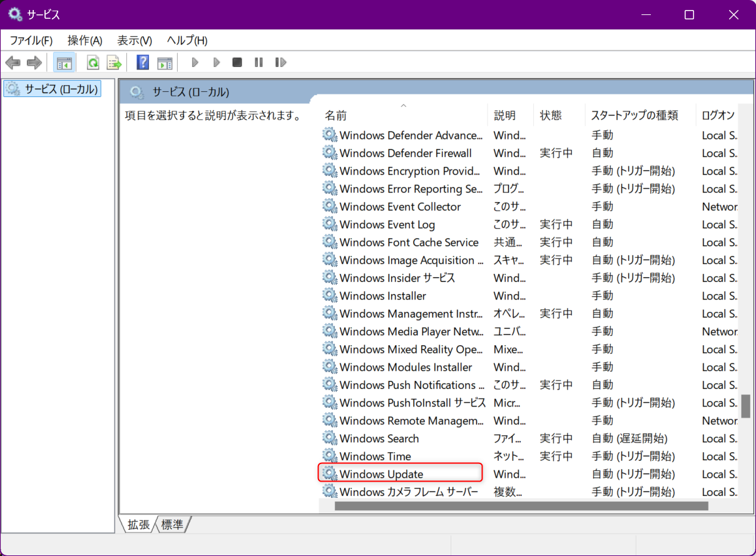
Task: Toggle the show/hide console tree icon
Action: coord(64,63)
